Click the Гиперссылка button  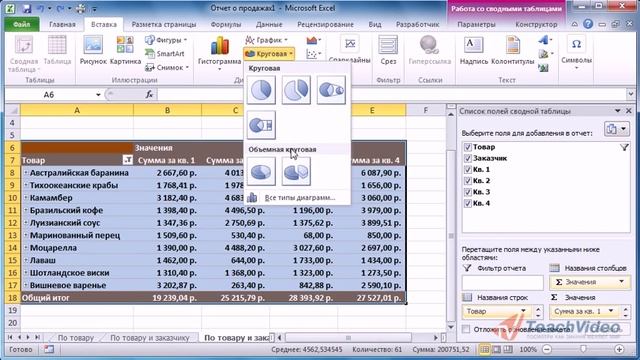click(x=429, y=51)
